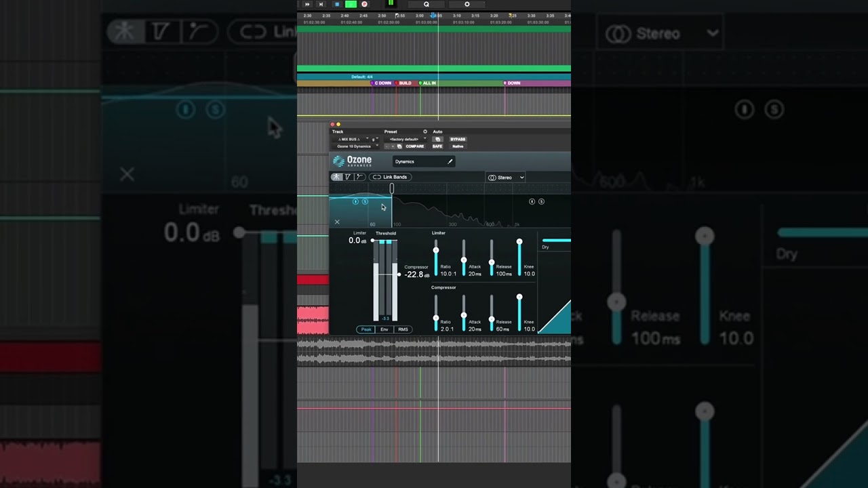Click the next preset plus button
Screen dimensions: 868x488
click(x=393, y=146)
